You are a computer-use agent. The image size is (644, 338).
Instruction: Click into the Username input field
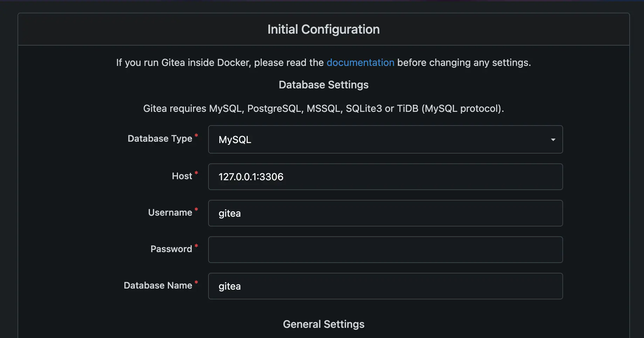point(385,213)
